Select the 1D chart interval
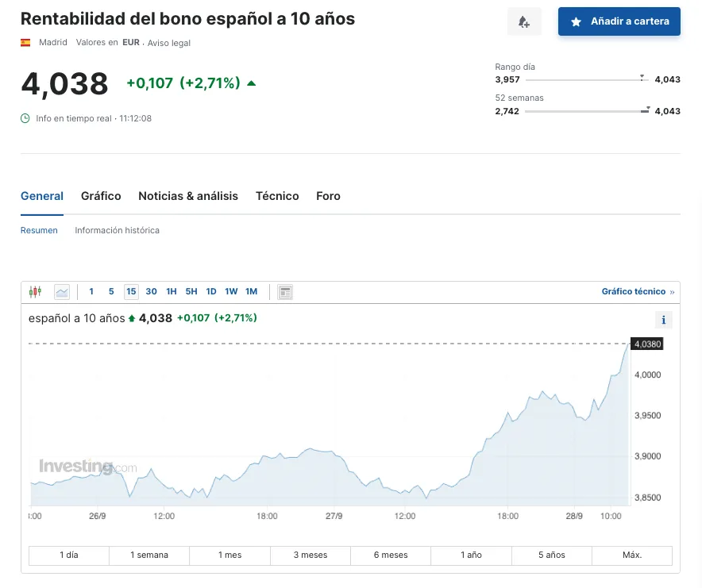The width and height of the screenshot is (702, 588). (x=211, y=292)
